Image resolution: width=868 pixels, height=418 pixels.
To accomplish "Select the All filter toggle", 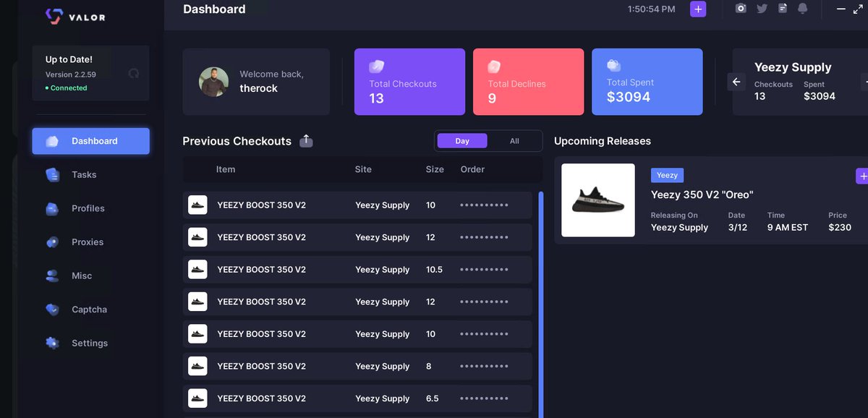I will (x=514, y=141).
